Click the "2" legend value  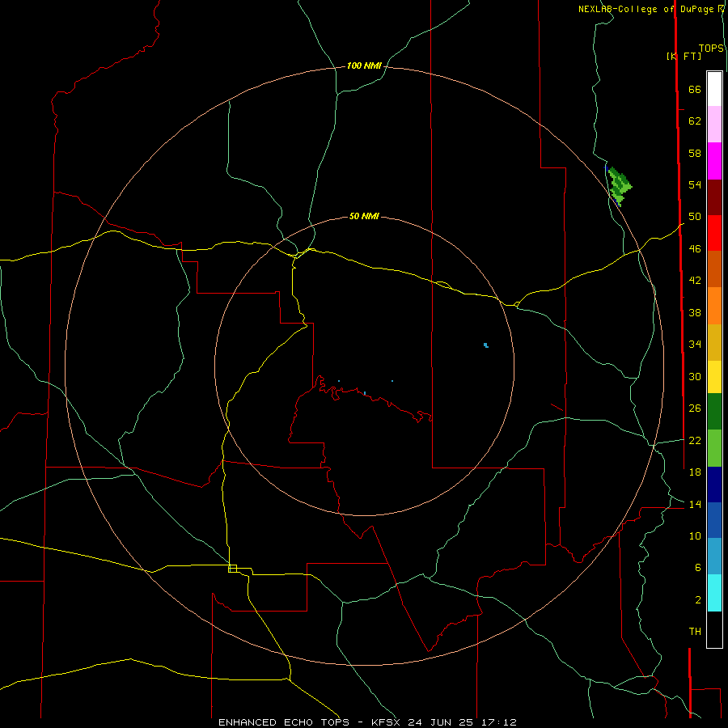(698, 600)
